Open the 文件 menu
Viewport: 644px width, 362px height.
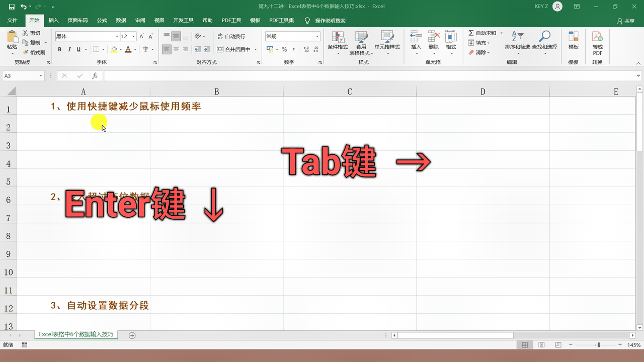click(13, 21)
